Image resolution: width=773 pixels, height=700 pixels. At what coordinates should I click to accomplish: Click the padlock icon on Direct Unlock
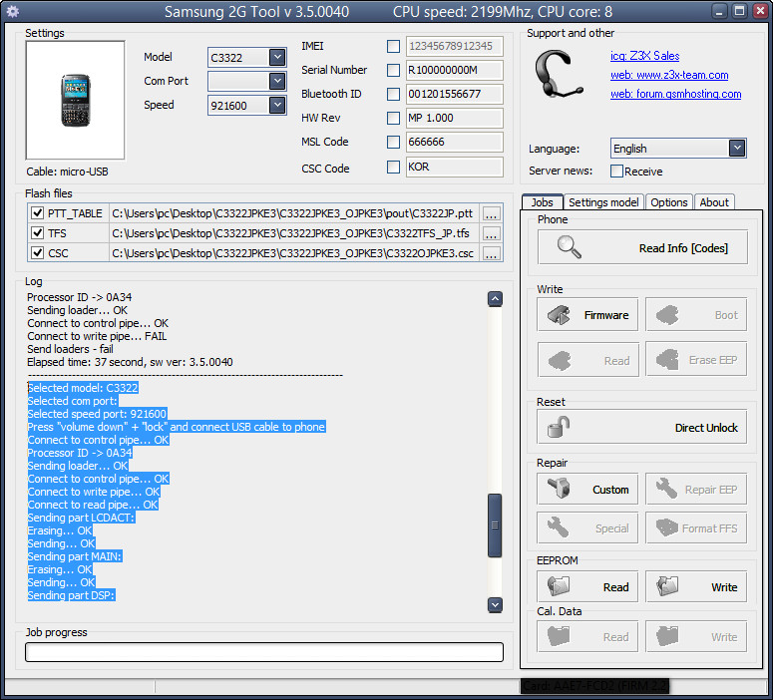coord(559,427)
